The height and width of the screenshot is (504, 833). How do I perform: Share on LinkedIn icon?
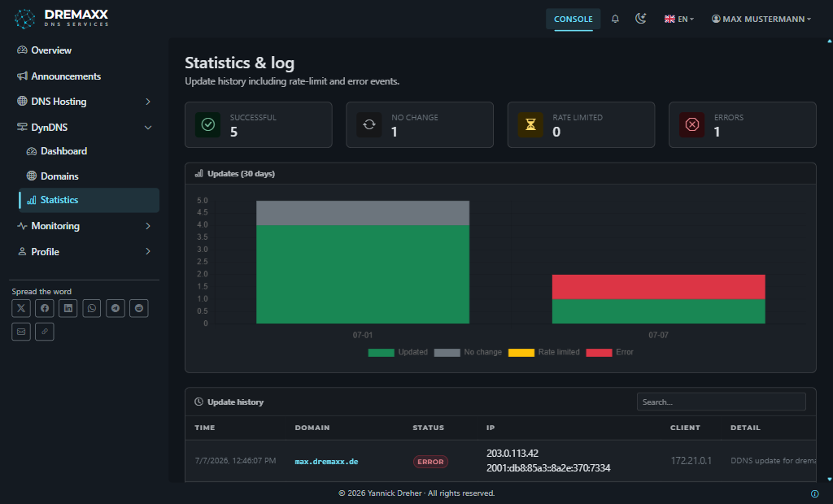tap(68, 308)
